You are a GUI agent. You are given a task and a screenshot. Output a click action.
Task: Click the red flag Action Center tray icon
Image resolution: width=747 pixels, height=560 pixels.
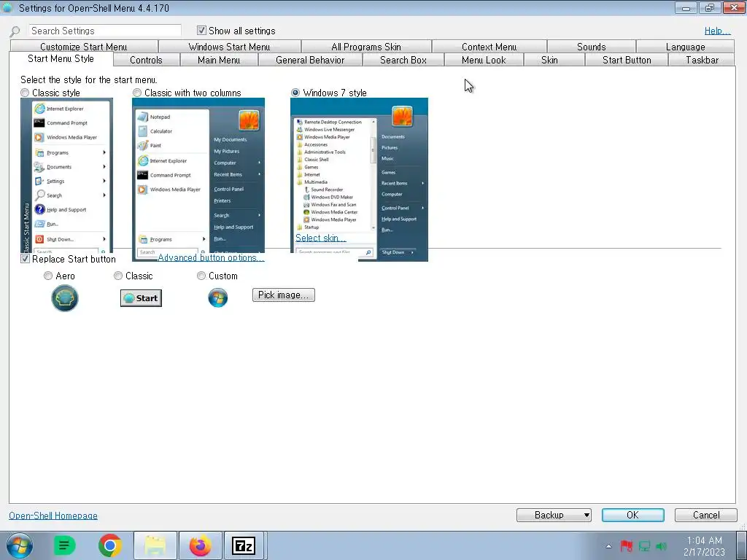pos(626,546)
